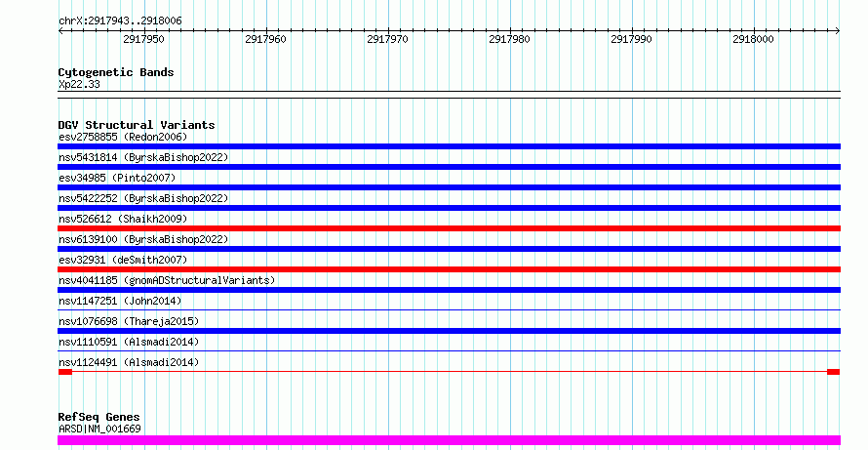Open variant nsv4041185 (gnomADStructuralVariants) label
The image size is (868, 450).
[x=167, y=280]
